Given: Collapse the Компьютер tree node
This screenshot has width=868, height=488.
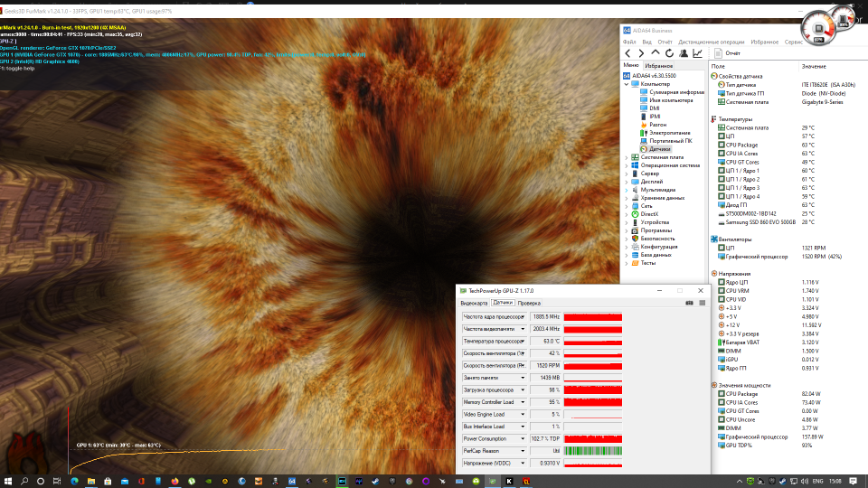Looking at the screenshot, I should click(x=627, y=84).
